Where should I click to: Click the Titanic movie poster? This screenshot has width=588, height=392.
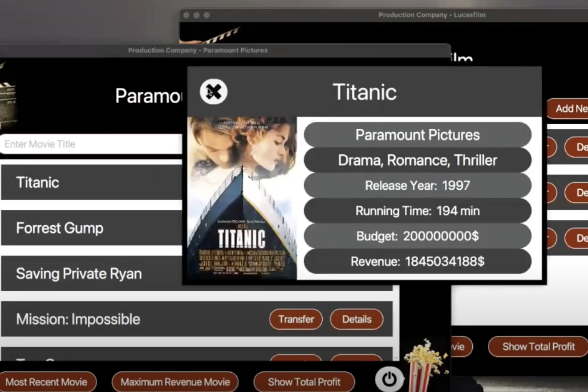click(242, 197)
